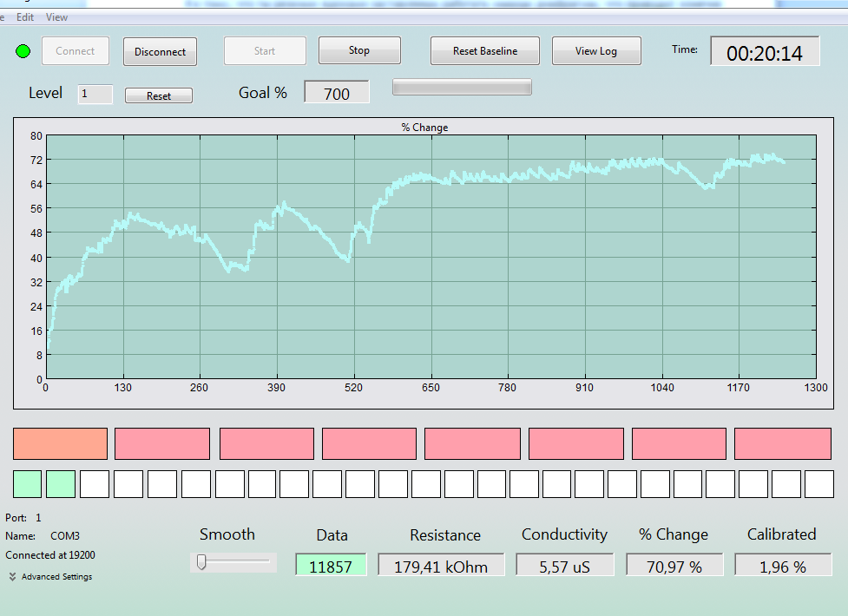The image size is (848, 616).
Task: Click the Reset button beside Level
Action: tap(159, 95)
